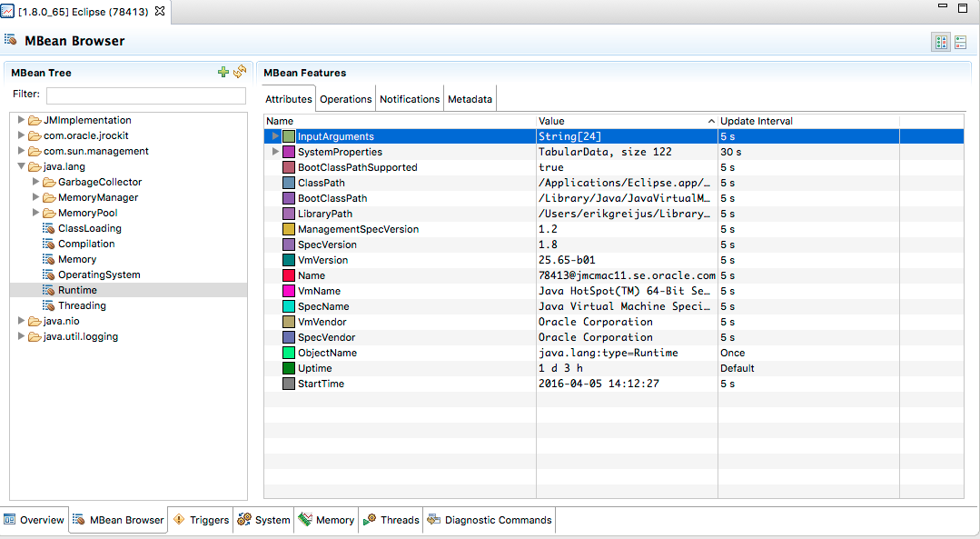The width and height of the screenshot is (980, 539).
Task: Expand the InputArguments attribute row
Action: pos(275,136)
